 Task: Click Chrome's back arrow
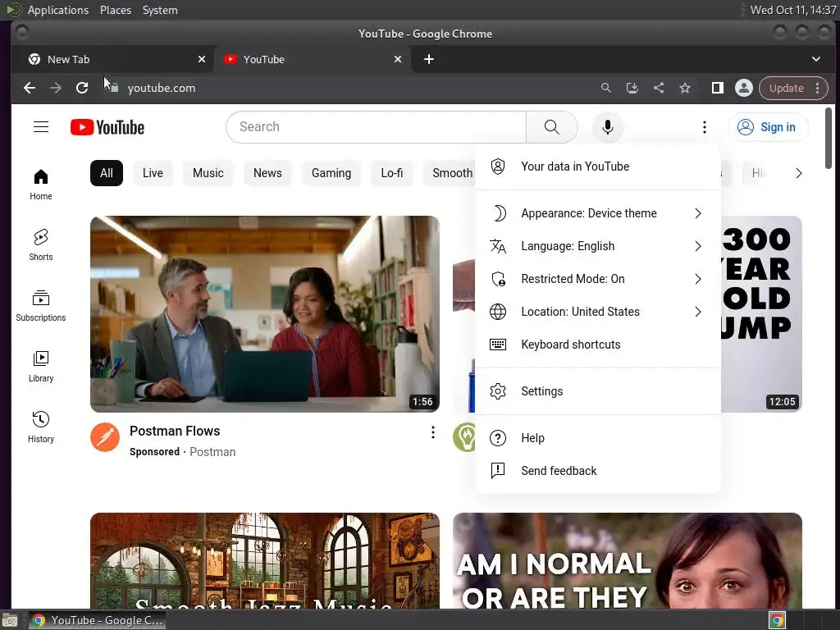point(30,88)
